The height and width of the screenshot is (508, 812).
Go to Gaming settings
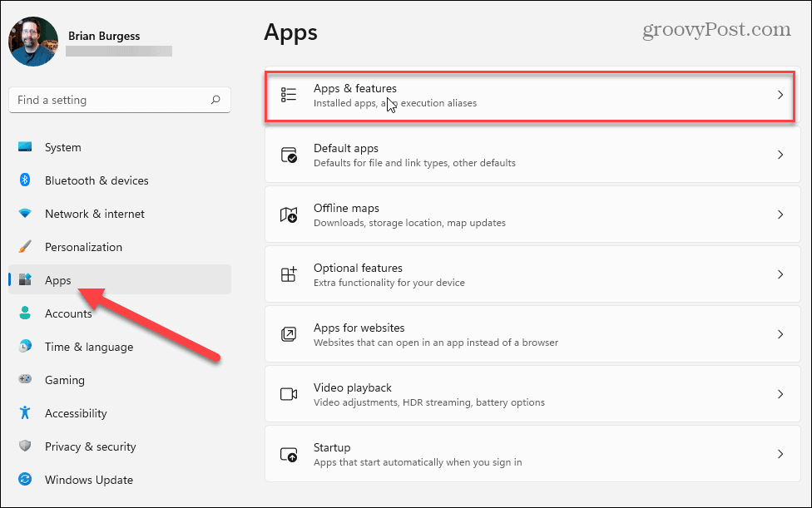coord(120,379)
